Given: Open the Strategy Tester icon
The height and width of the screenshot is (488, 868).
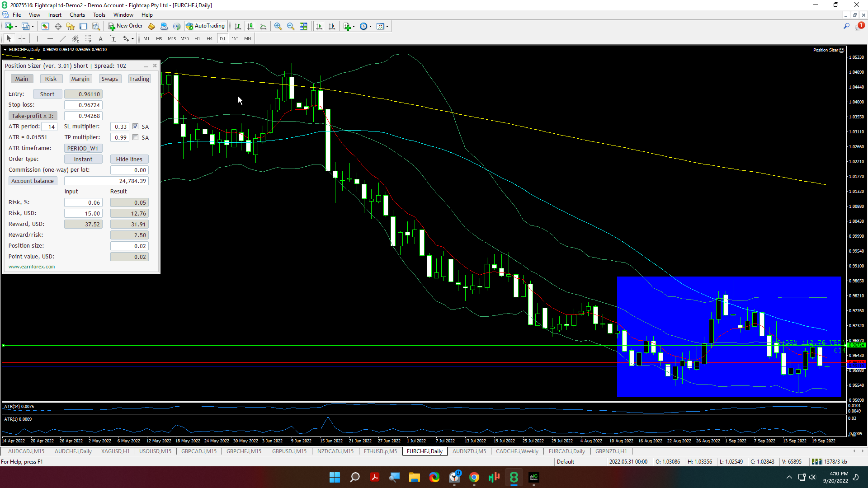Looking at the screenshot, I should click(x=96, y=26).
